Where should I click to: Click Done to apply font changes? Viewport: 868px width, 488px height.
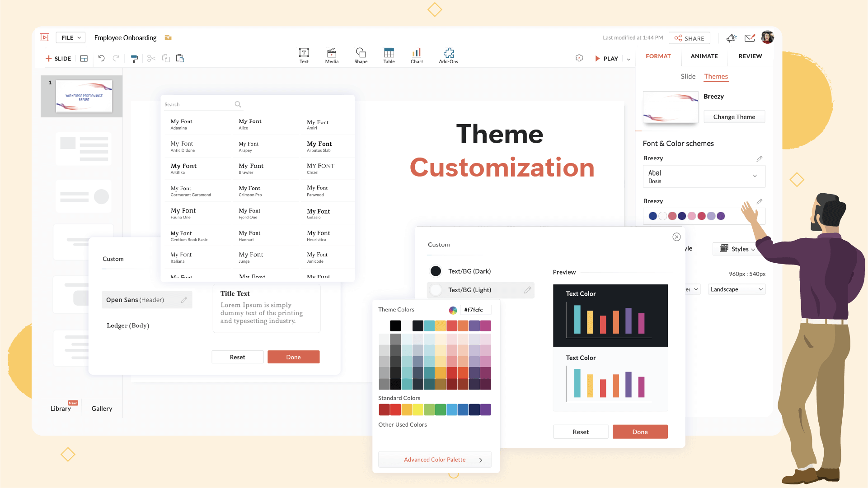tap(293, 356)
